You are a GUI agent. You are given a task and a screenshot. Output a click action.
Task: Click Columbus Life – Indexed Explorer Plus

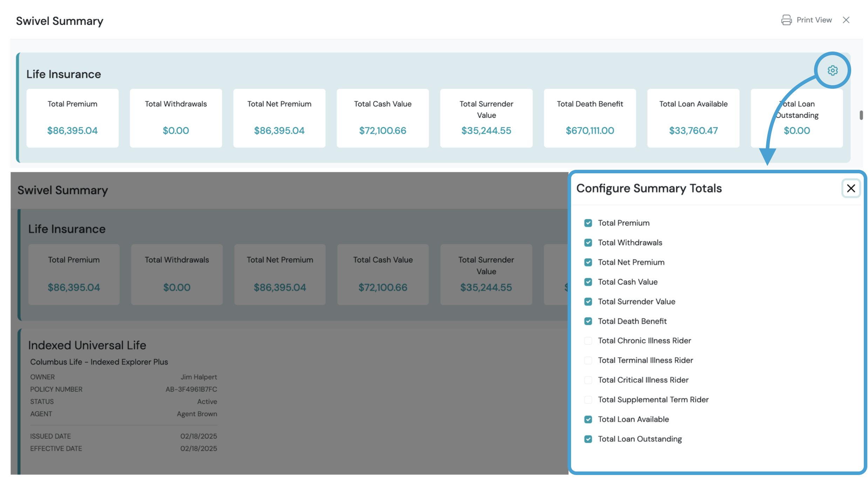[99, 362]
